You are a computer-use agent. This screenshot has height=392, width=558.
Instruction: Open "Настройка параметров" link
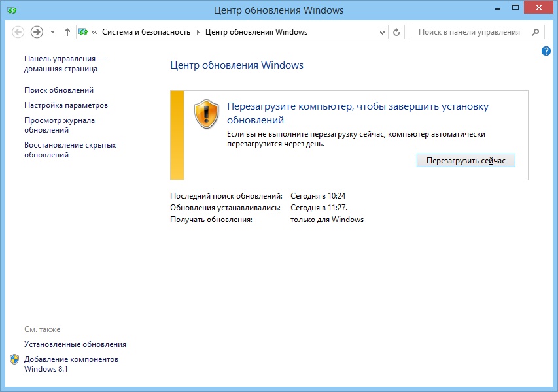point(66,105)
